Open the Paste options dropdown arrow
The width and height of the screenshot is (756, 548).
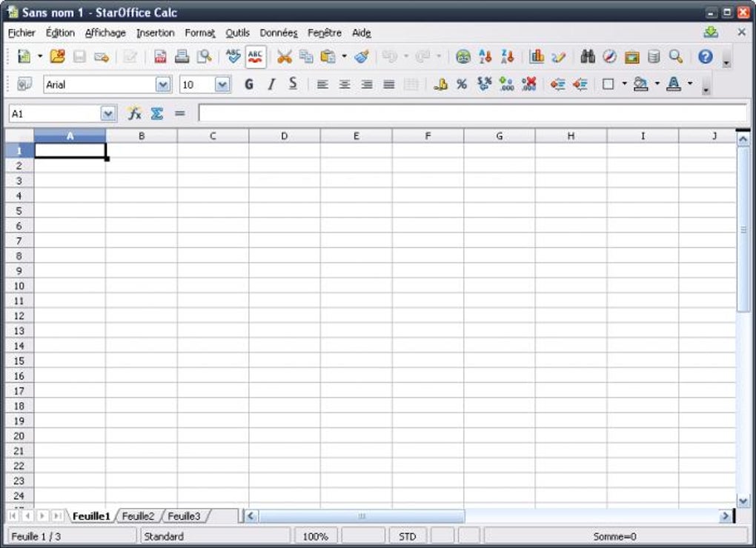pos(344,56)
